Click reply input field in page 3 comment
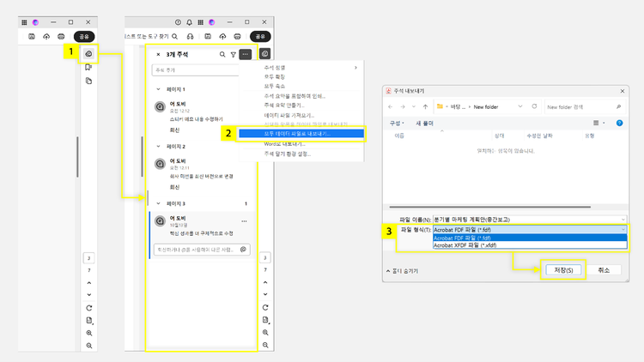 [x=202, y=250]
